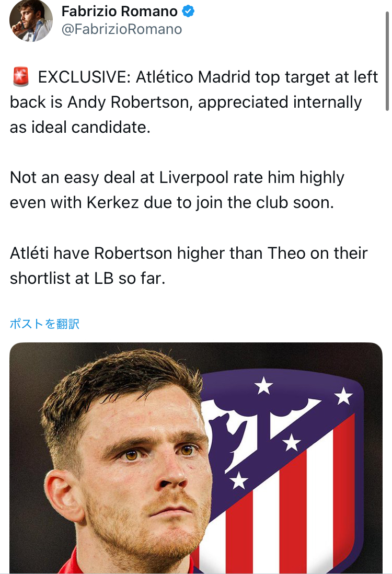Viewport: 392px width, 574px height.
Task: Click the red siren emoji
Action: point(20,76)
